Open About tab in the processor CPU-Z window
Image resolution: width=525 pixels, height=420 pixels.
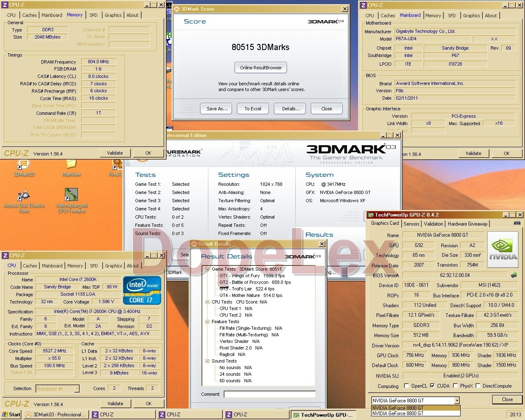click(132, 266)
